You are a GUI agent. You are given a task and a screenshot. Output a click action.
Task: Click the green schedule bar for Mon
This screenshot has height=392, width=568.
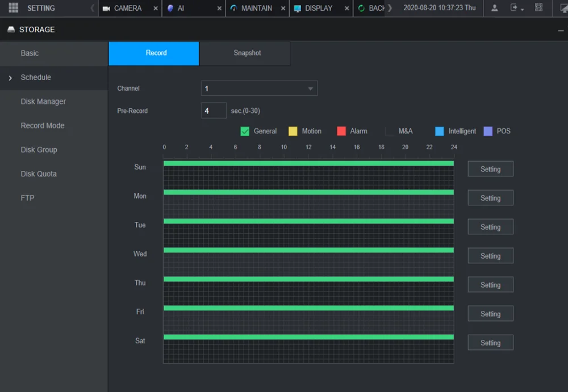tap(308, 192)
